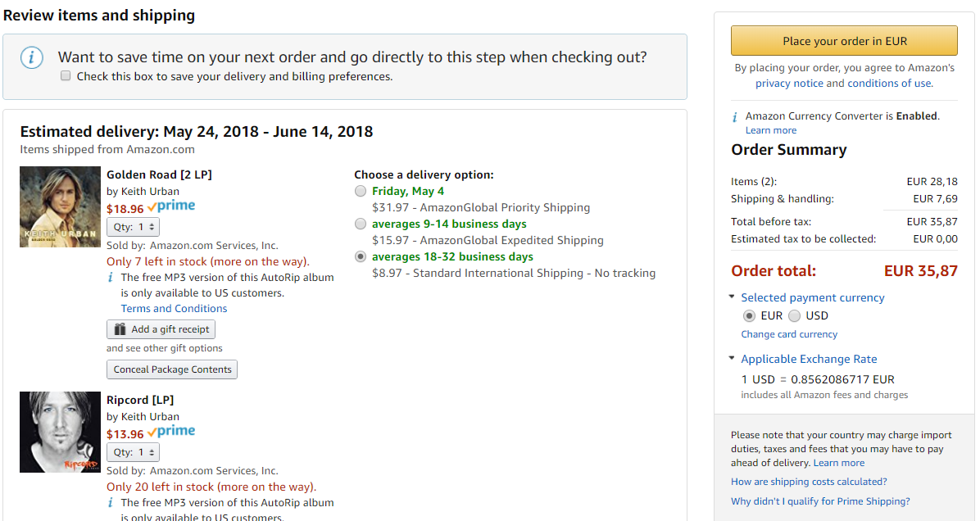980x521 pixels.
Task: Click the Prime logo beside Ripcord price
Action: [x=171, y=431]
